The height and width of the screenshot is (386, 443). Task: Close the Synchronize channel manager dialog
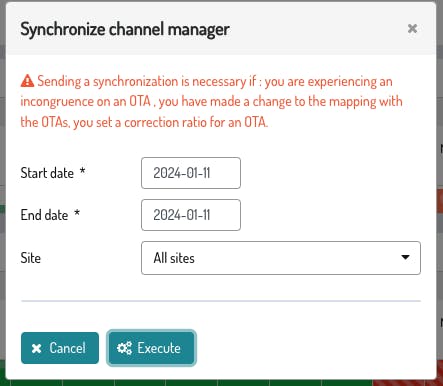point(412,29)
